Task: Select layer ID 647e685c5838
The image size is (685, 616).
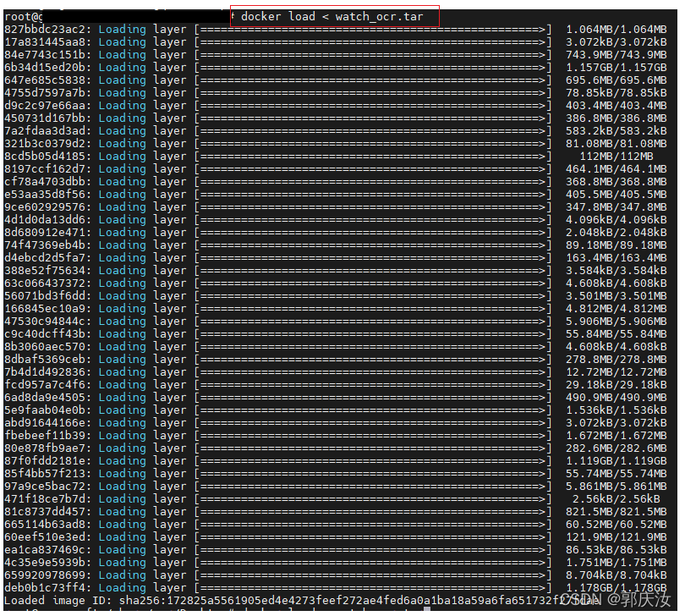Action: [45, 80]
